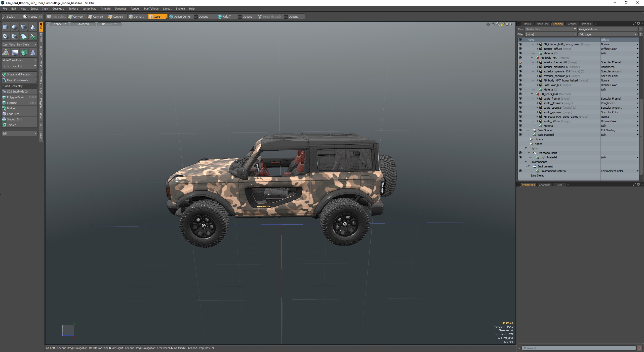Open Item Menu: New Item dropdown
This screenshot has height=352, width=644.
click(19, 45)
